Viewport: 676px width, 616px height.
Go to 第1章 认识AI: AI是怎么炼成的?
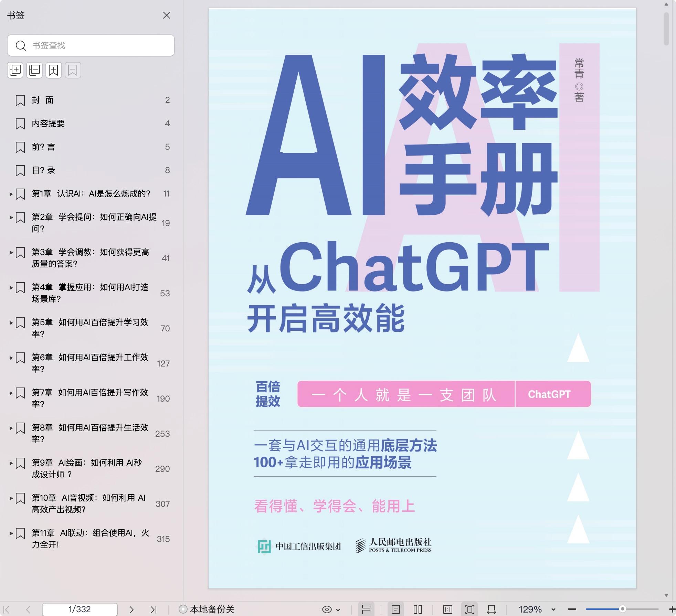click(x=91, y=194)
